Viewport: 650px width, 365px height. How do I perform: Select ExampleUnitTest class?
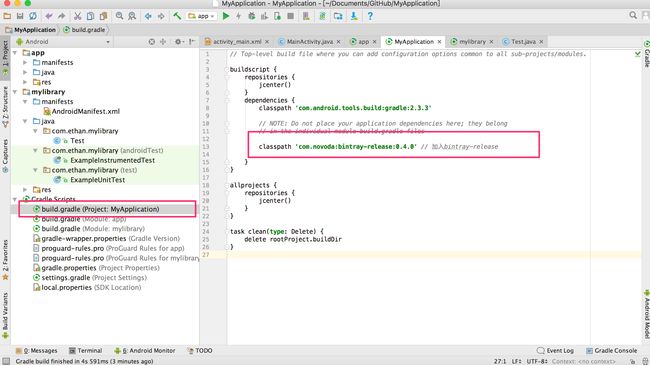[x=90, y=180]
